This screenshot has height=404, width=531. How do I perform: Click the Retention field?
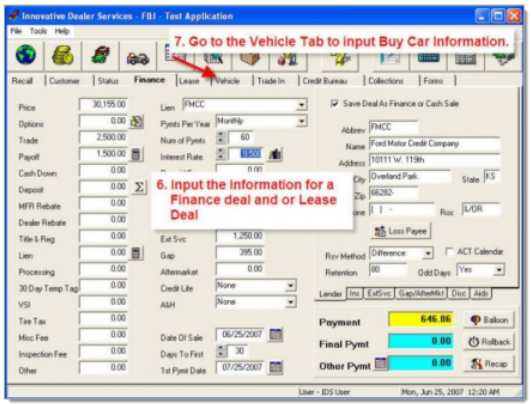(388, 270)
